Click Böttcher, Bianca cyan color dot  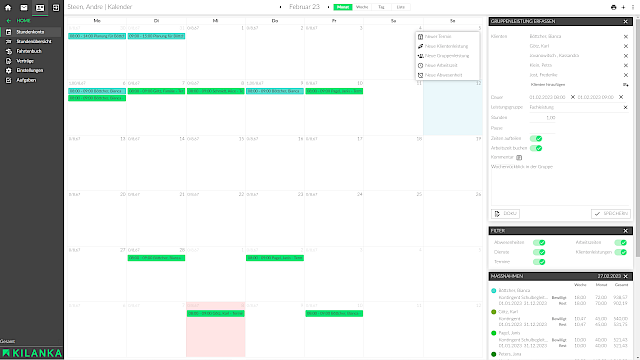click(493, 291)
